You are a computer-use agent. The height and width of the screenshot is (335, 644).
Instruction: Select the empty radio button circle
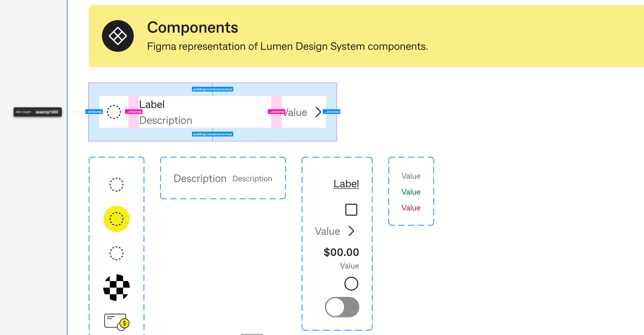click(351, 284)
